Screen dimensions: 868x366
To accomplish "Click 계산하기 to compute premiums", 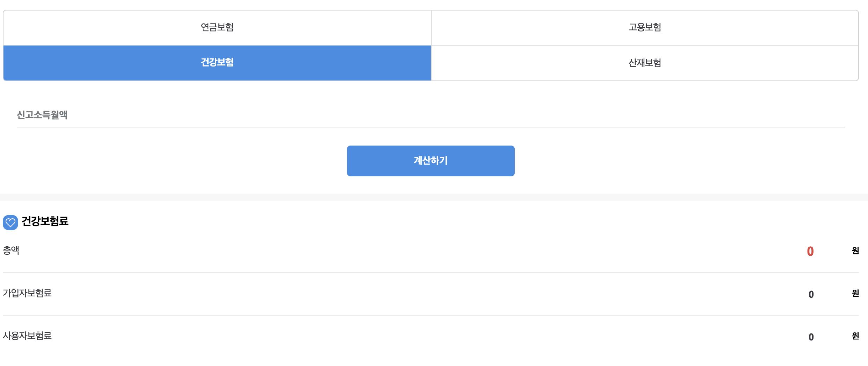I will [x=431, y=161].
